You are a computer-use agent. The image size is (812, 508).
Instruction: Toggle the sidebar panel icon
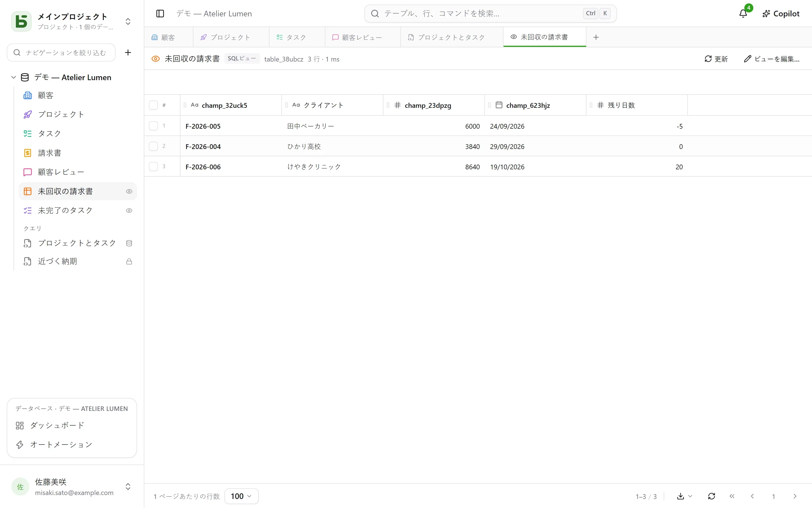[x=160, y=14]
